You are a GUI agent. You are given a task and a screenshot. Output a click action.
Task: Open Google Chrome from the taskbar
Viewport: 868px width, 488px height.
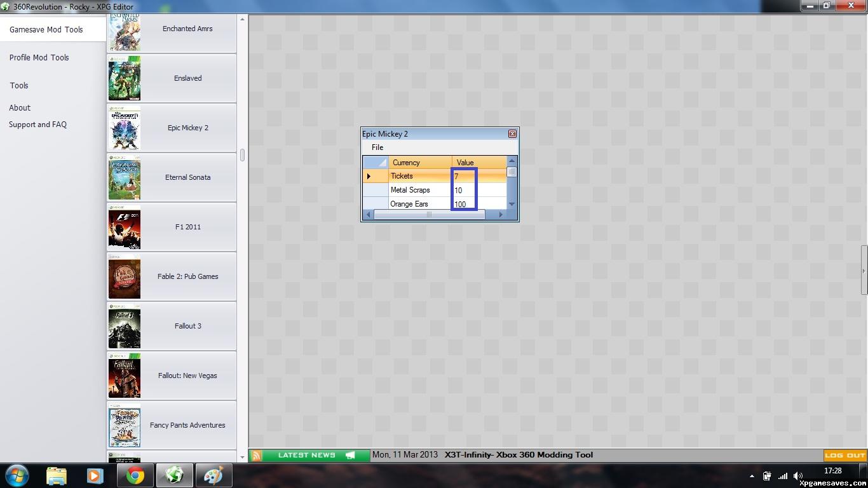click(135, 475)
